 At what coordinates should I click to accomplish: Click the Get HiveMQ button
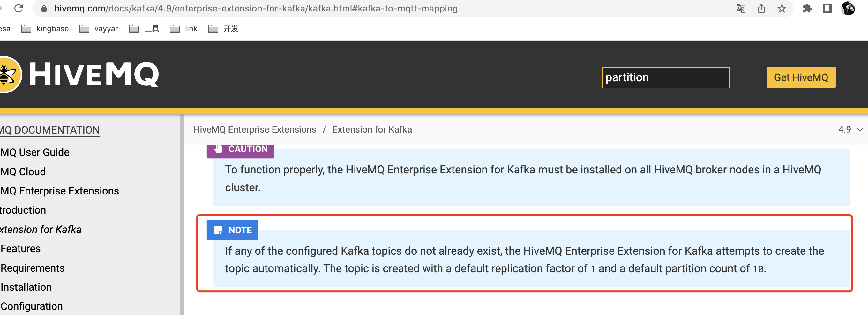point(801,77)
